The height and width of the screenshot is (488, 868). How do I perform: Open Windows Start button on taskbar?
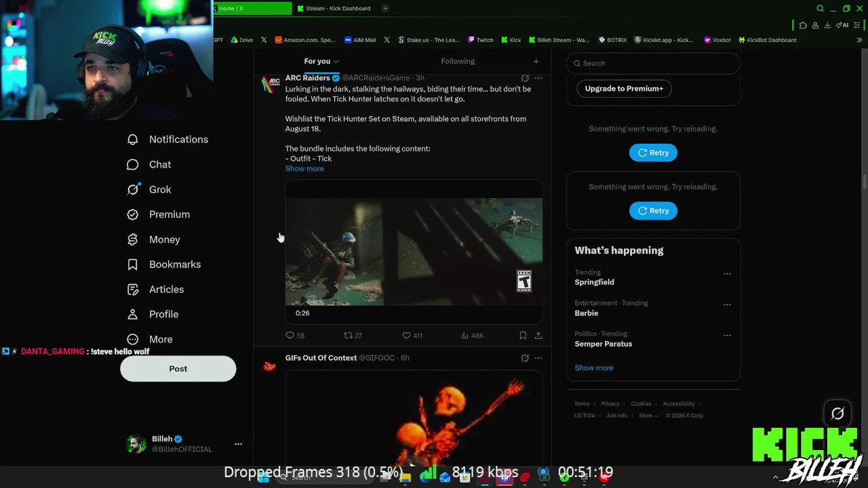click(263, 477)
